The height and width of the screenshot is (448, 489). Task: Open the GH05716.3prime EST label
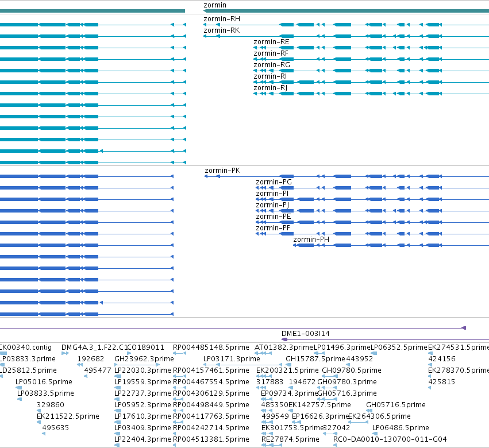click(x=347, y=393)
